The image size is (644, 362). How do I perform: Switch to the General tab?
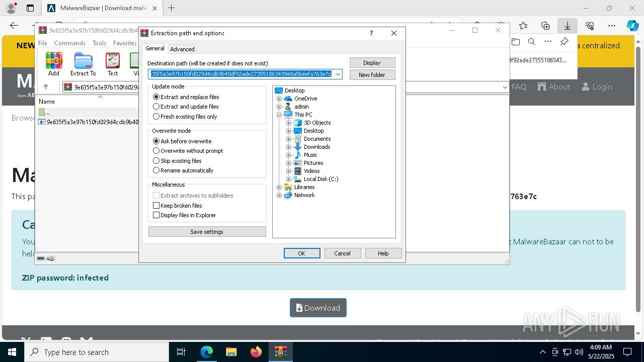point(155,48)
